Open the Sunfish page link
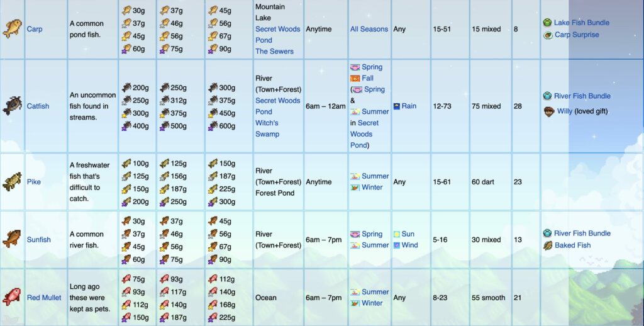 click(x=38, y=240)
